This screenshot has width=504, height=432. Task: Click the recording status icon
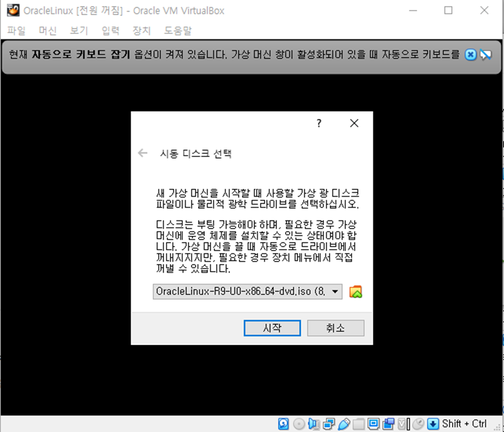point(388,424)
